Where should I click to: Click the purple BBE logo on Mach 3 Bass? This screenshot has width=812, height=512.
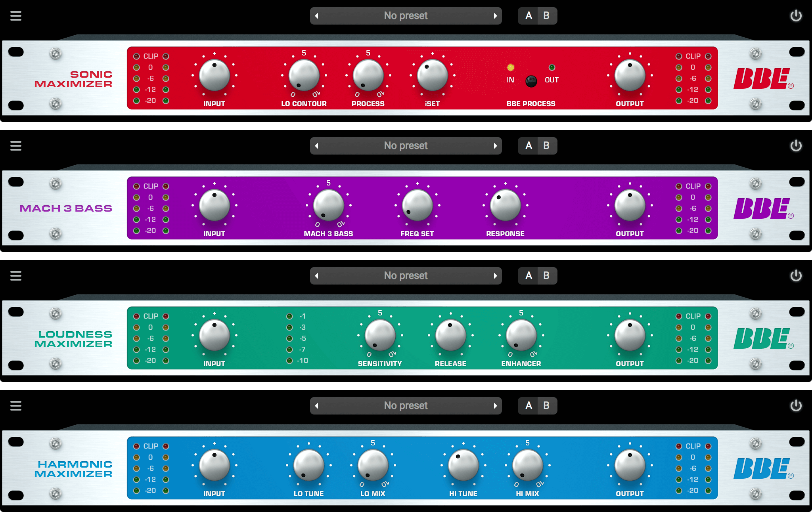(764, 208)
